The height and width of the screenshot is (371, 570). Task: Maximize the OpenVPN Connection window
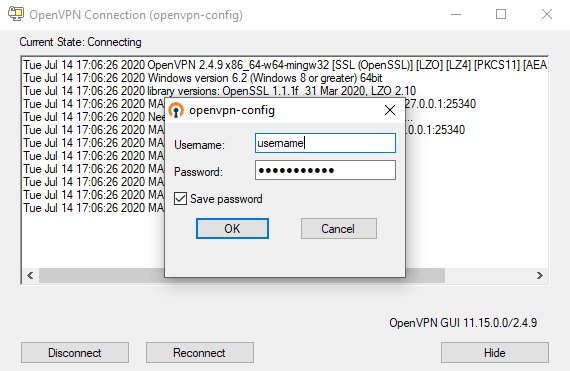501,14
